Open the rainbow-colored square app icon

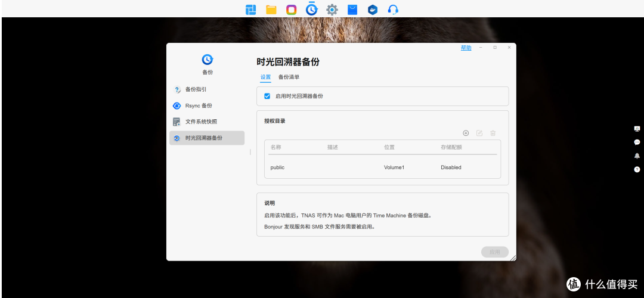(291, 10)
